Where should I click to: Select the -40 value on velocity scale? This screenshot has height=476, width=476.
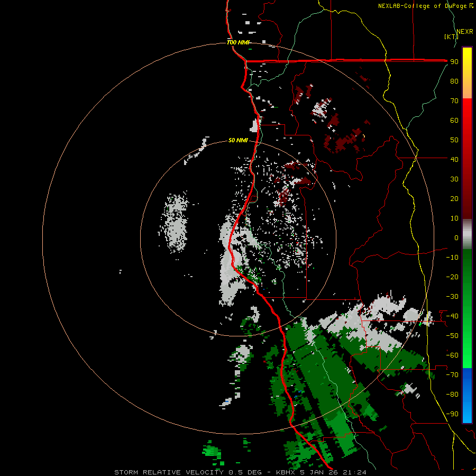pos(452,316)
